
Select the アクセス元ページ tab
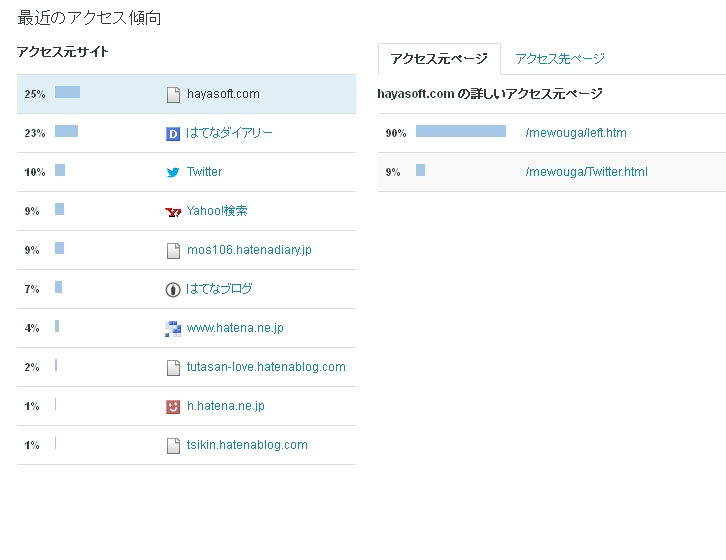coord(439,59)
